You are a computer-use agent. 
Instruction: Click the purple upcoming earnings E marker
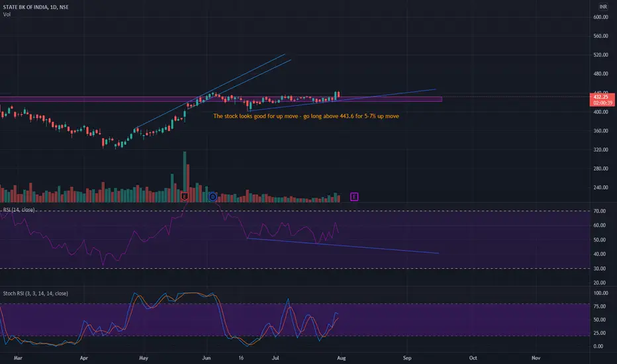[x=354, y=197]
